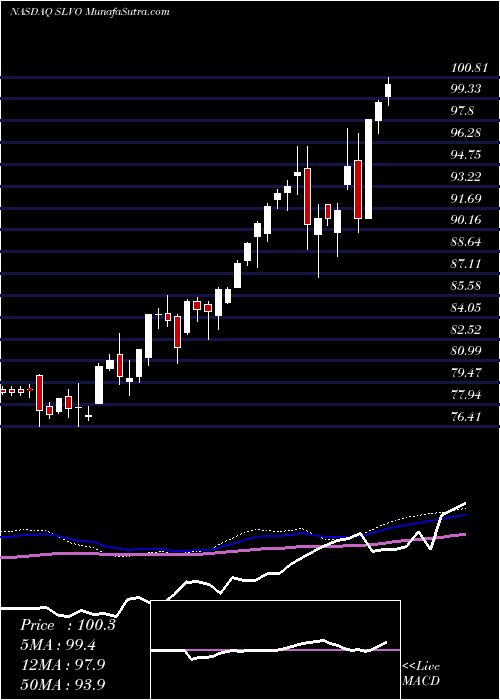Click the latest candlestick near 100.81
The width and height of the screenshot is (500, 700).
[388, 91]
